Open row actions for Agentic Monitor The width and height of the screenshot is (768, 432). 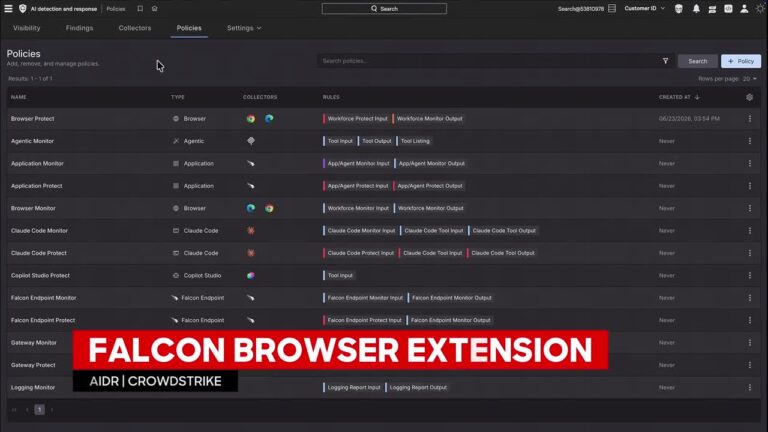point(749,141)
